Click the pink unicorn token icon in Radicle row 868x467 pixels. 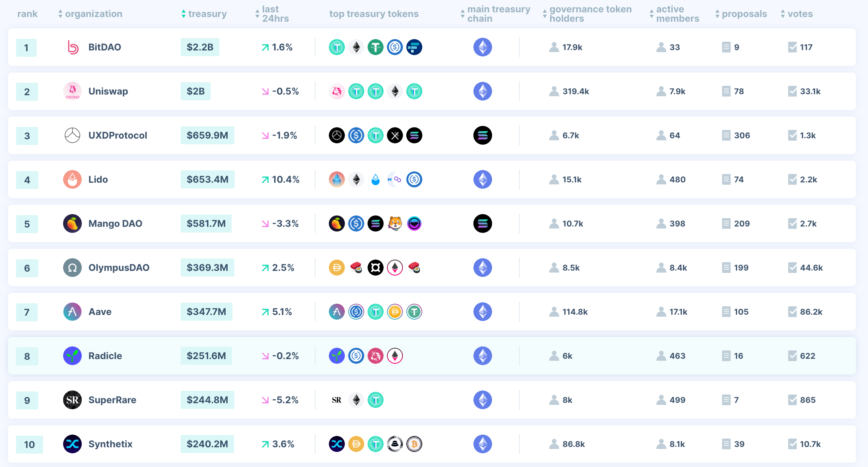375,356
